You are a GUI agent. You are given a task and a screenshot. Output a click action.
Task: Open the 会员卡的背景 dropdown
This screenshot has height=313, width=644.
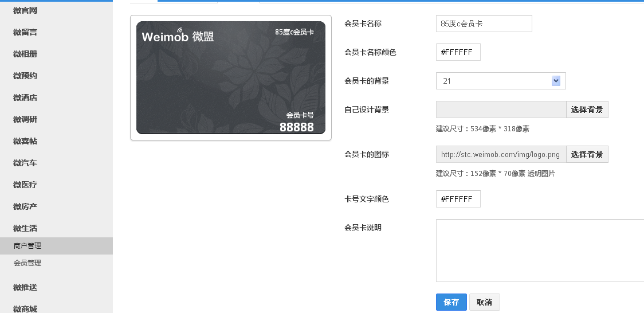pos(501,81)
